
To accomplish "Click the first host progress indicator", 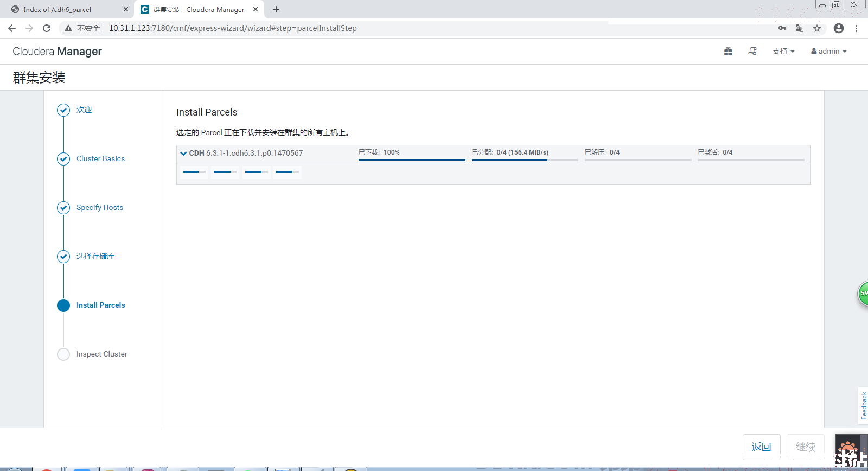I will [x=194, y=172].
